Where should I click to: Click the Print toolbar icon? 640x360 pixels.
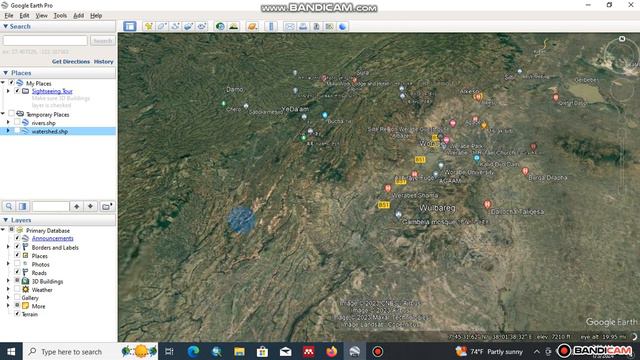[x=303, y=27]
